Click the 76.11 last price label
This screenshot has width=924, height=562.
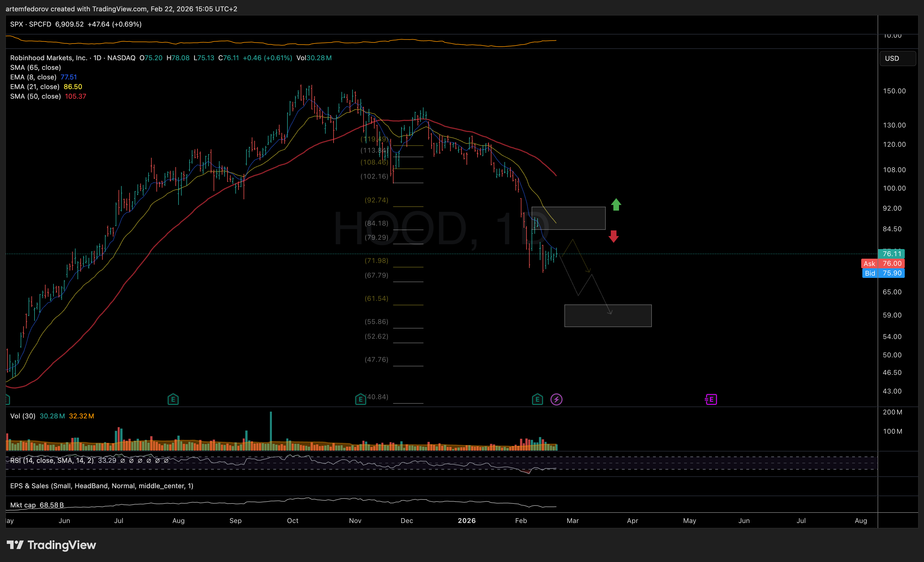point(891,254)
